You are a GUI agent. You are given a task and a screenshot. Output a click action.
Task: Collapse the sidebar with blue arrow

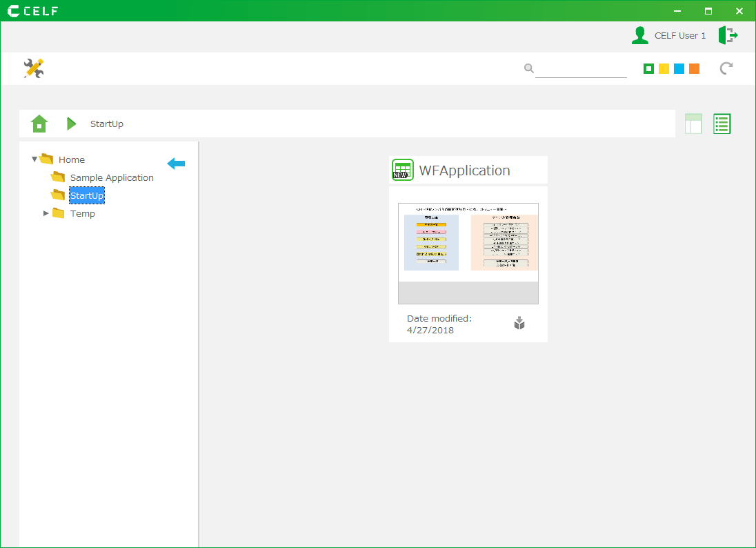177,164
